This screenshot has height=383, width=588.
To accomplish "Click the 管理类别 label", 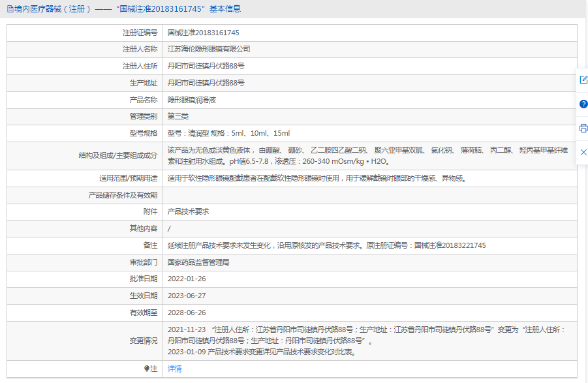I will click(x=144, y=117).
